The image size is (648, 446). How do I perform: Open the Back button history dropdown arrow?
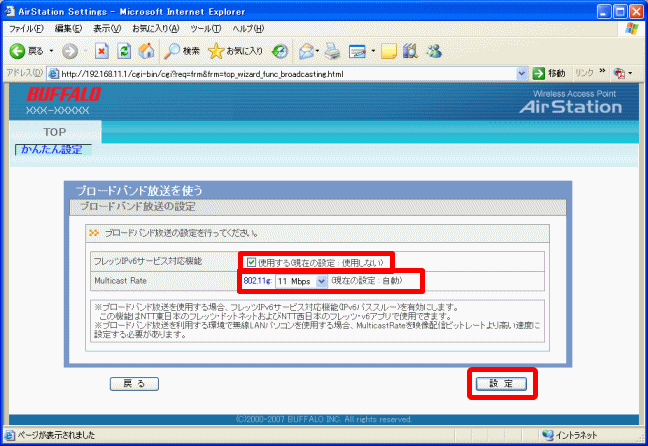[x=50, y=50]
